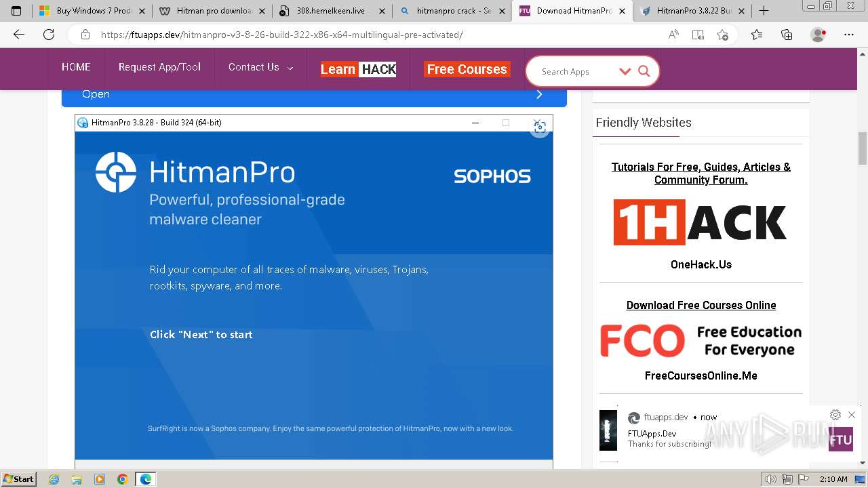This screenshot has width=868, height=488.
Task: Launch media player from taskbar
Action: point(100,479)
